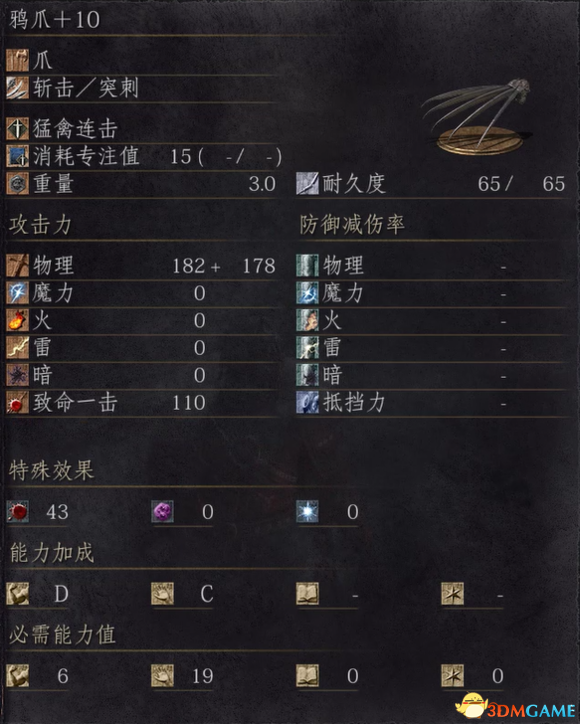Click the 致命一击 critical hit icon

tap(18, 402)
